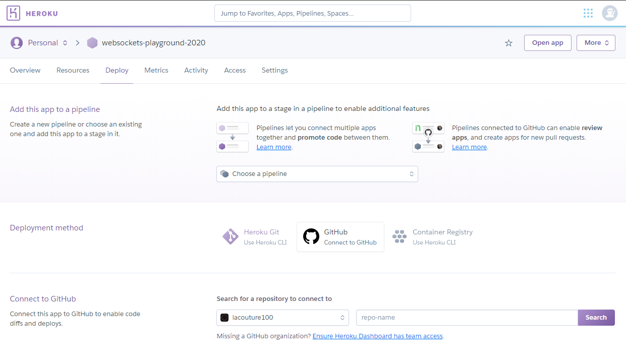The image size is (626, 364).
Task: Click the GitHub octocat logo icon
Action: tap(311, 236)
